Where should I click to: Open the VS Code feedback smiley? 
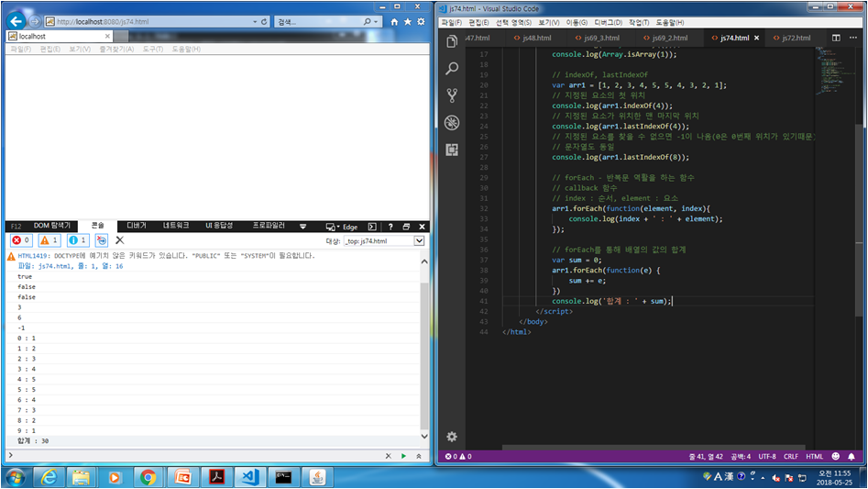pos(836,456)
